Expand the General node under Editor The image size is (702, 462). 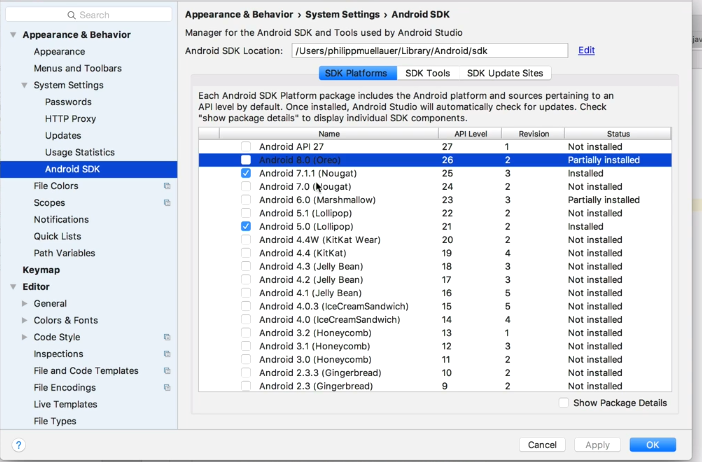(x=25, y=304)
